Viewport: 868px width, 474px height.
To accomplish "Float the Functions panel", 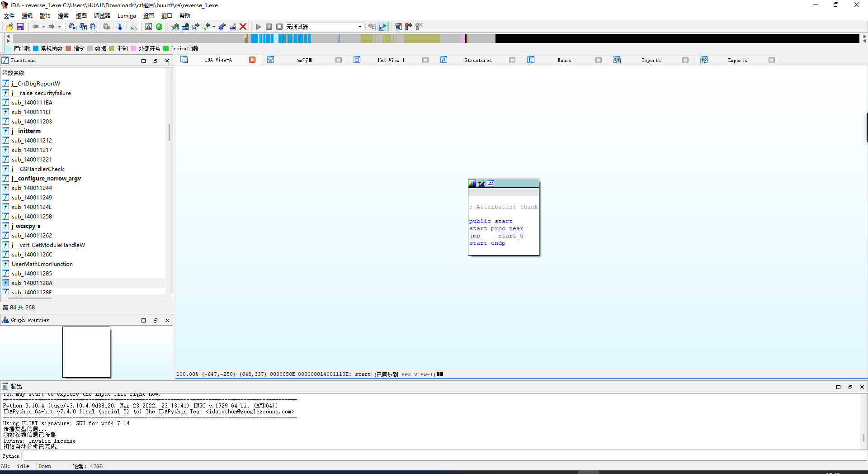I will 156,61.
